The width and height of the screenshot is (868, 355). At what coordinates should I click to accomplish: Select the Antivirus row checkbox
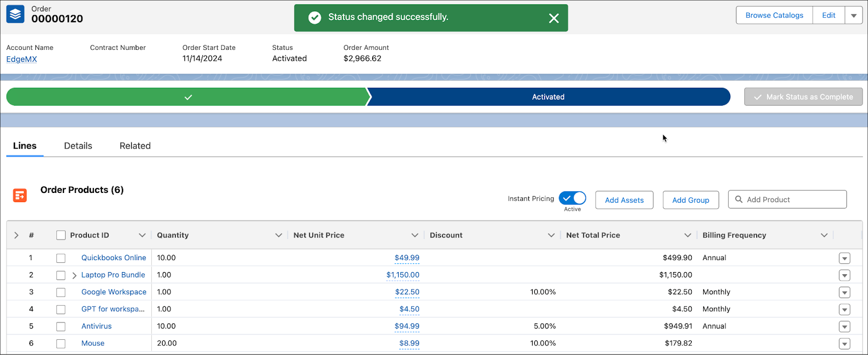(61, 327)
